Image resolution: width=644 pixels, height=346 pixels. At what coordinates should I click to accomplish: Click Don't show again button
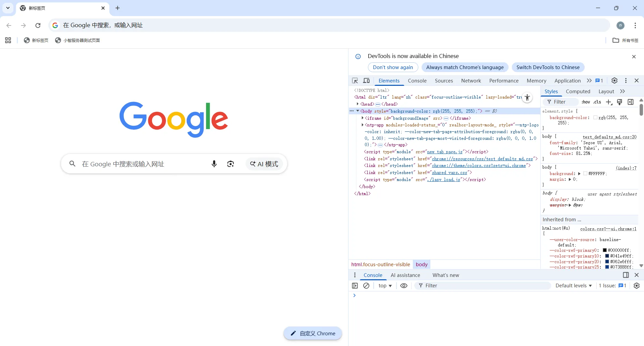pyautogui.click(x=393, y=67)
